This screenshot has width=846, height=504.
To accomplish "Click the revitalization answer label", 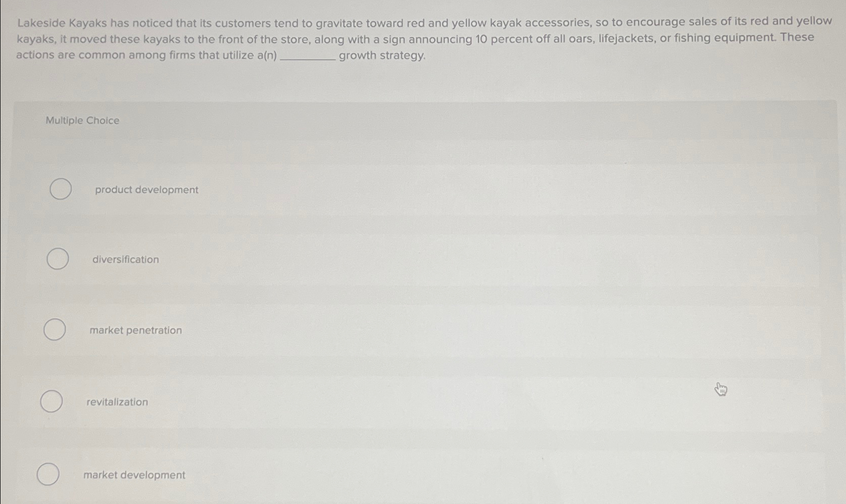I will 117,401.
